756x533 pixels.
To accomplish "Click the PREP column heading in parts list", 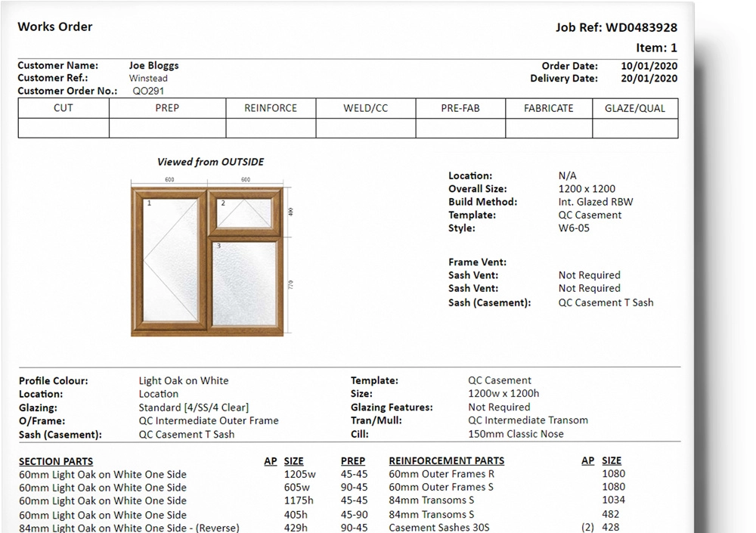I will click(353, 461).
